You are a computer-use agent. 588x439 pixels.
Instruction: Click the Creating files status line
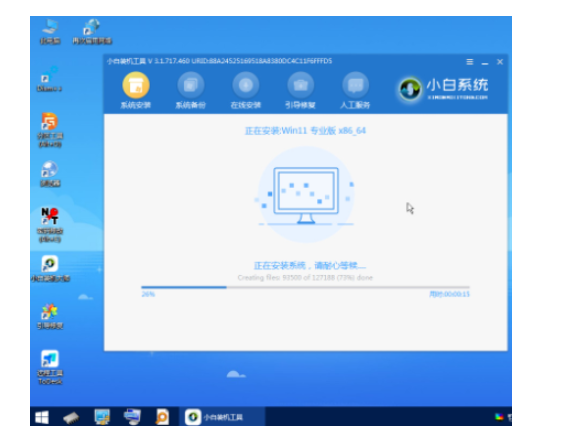click(x=305, y=278)
